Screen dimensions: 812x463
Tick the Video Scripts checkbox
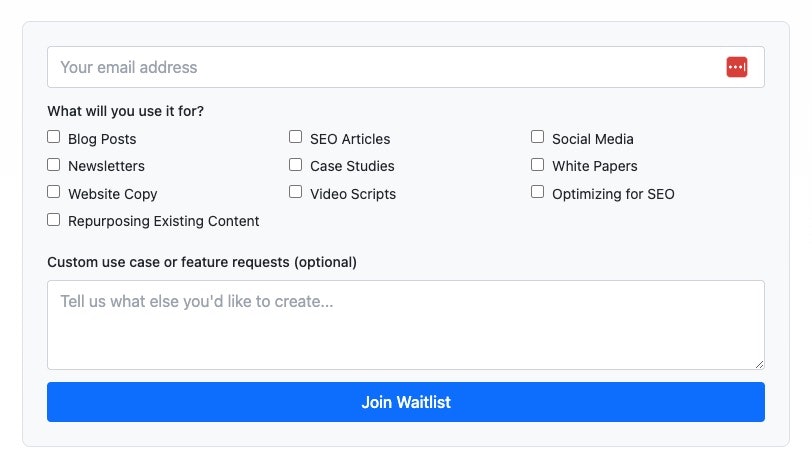point(295,192)
